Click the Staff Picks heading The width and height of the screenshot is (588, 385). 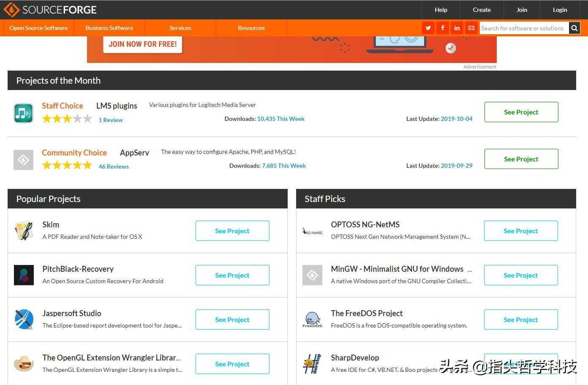[x=325, y=199]
